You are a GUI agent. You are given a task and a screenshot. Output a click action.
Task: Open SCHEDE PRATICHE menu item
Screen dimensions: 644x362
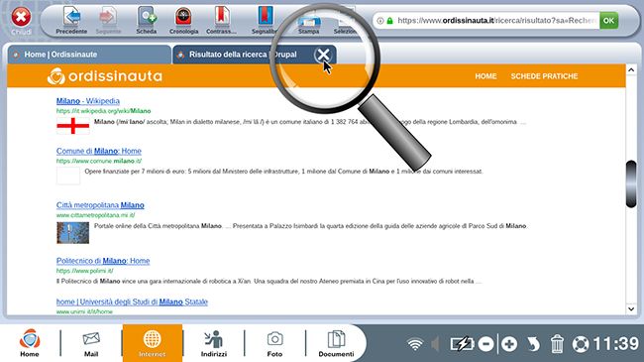544,76
